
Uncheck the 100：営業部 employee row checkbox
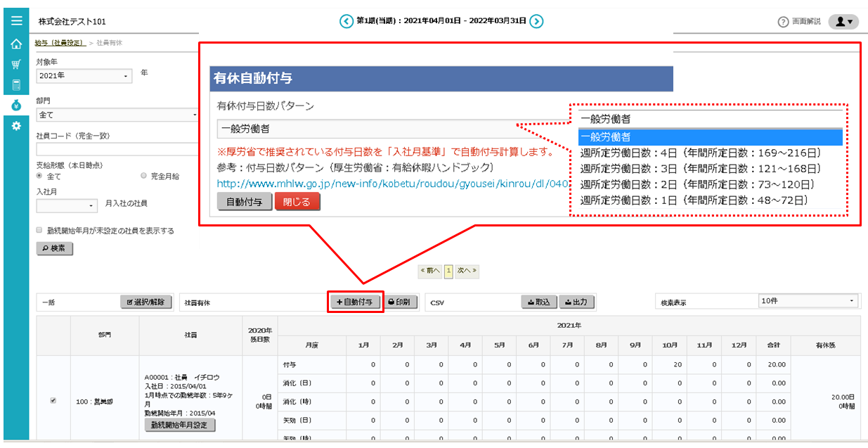[x=53, y=401]
